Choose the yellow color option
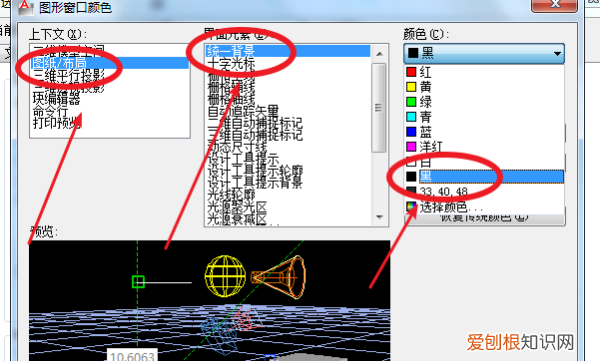Screen dimensions: 600x361 coord(484,87)
